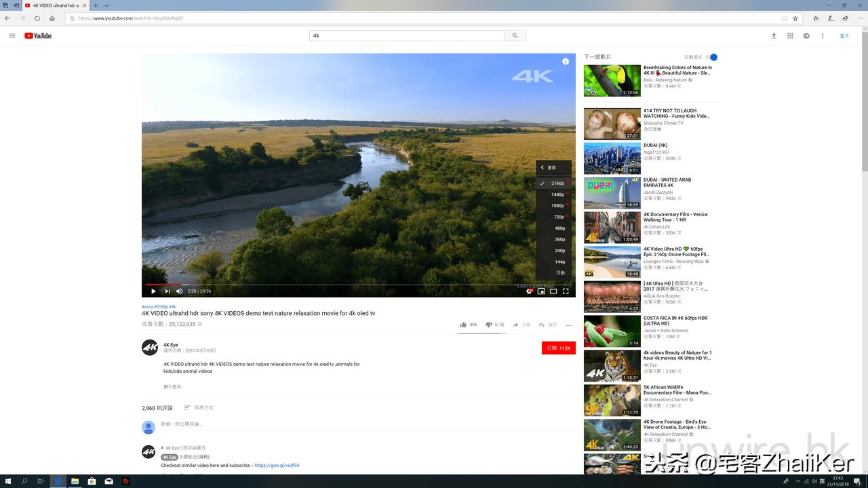This screenshot has height=488, width=868.
Task: Open the 4K Eye channel name link
Action: coord(171,345)
